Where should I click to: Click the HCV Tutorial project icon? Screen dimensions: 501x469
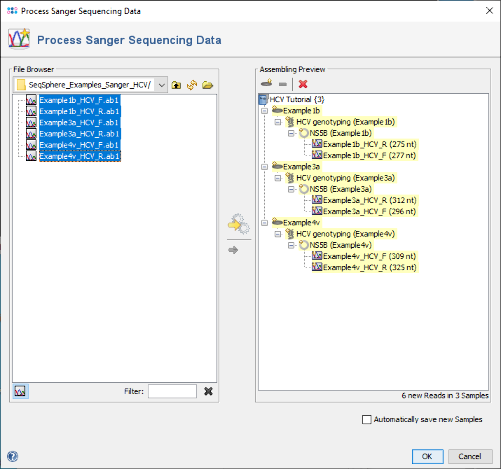pos(263,99)
